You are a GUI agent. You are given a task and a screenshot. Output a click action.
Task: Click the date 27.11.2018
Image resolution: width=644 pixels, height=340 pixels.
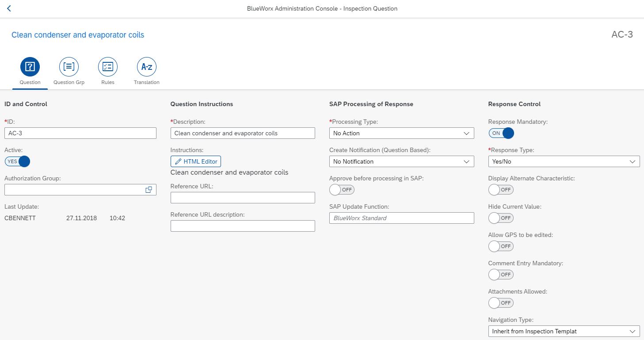[x=81, y=218]
